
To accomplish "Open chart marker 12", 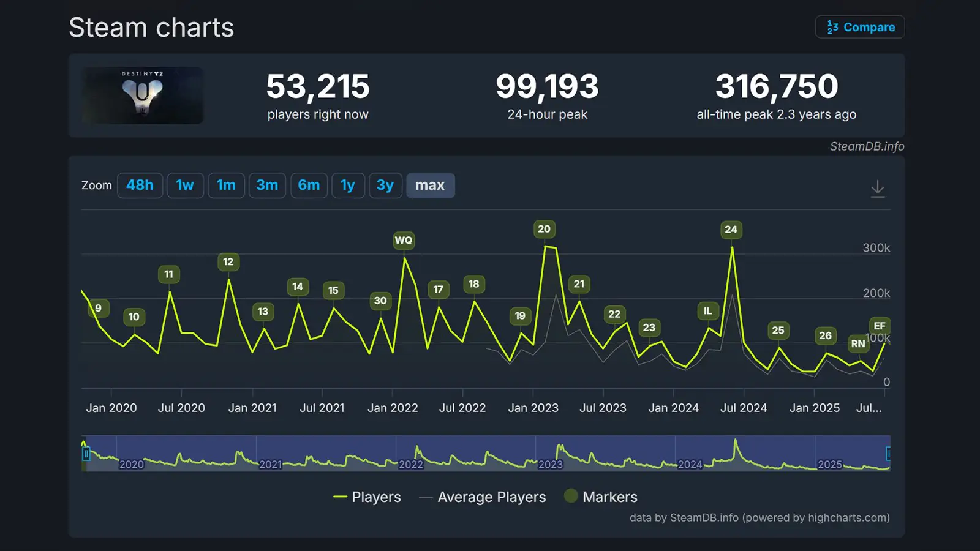I will pos(228,262).
